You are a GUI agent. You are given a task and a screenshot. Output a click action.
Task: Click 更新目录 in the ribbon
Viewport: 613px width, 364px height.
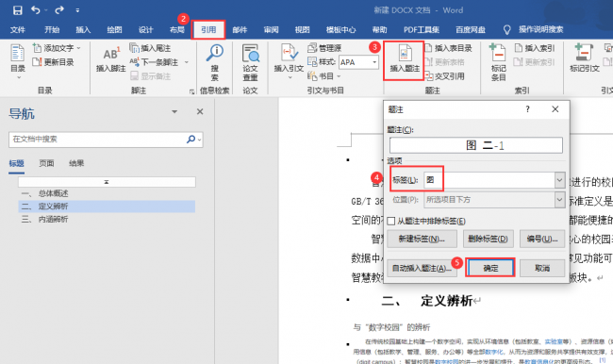pos(53,62)
